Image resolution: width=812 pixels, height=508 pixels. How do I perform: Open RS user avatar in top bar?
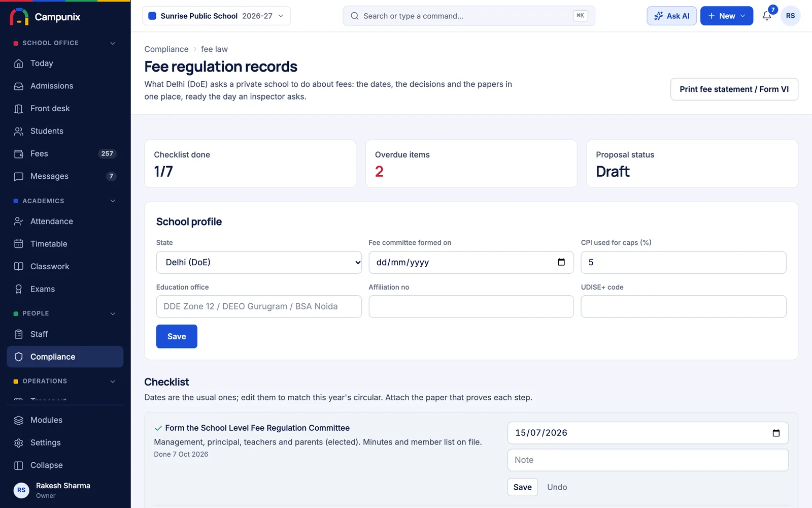[790, 16]
